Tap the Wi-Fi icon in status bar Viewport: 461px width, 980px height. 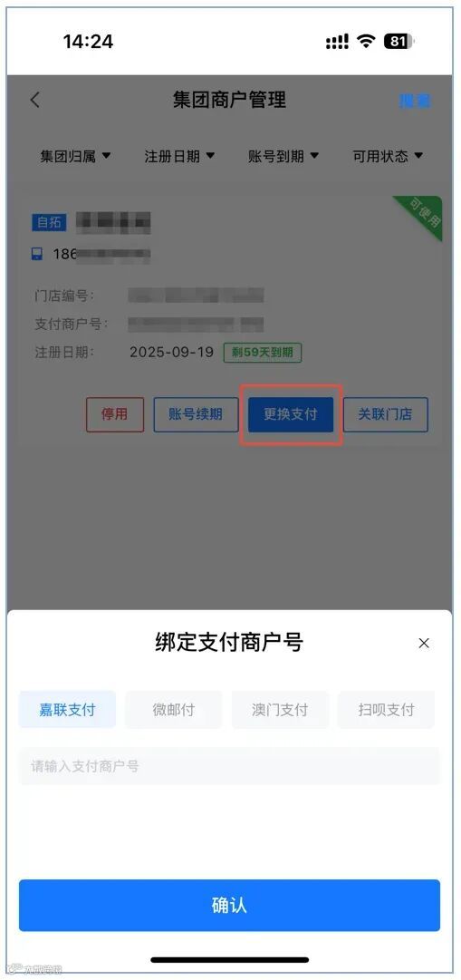tap(365, 42)
